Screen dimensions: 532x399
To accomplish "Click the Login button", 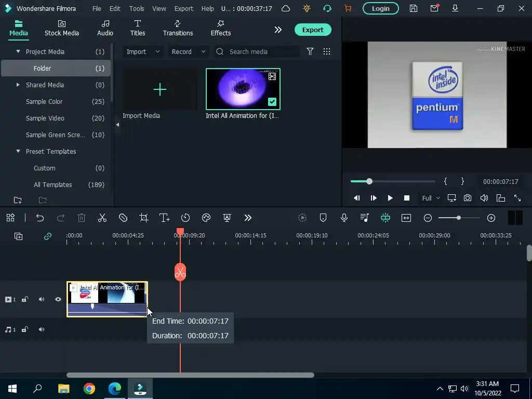I will click(381, 8).
